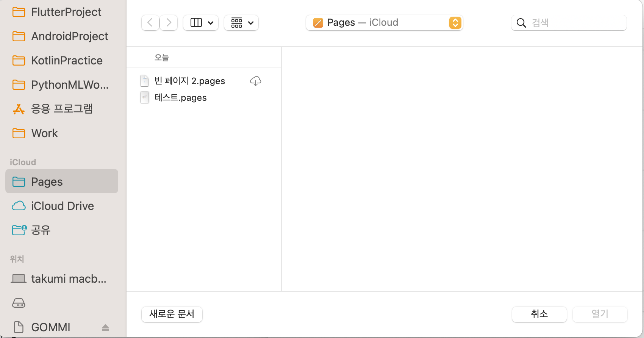Screen dimensions: 644x338
Task: Open iCloud Drive in sidebar
Action: (x=62, y=206)
